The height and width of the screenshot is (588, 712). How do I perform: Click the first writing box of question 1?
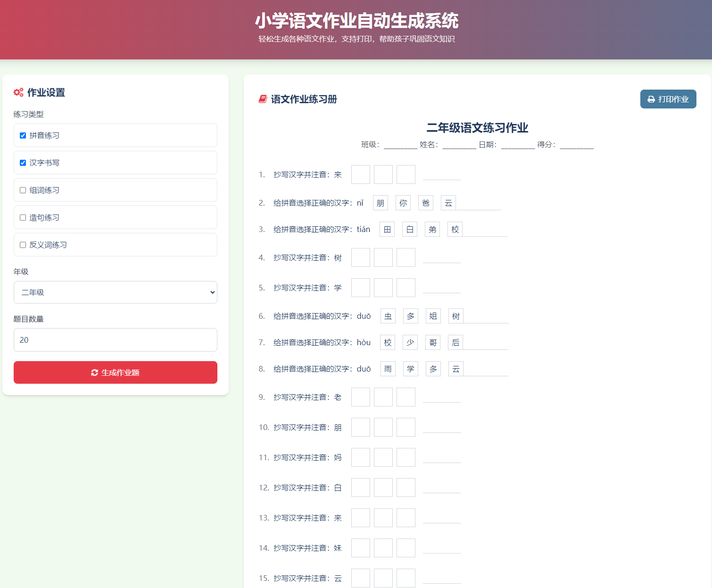[360, 174]
